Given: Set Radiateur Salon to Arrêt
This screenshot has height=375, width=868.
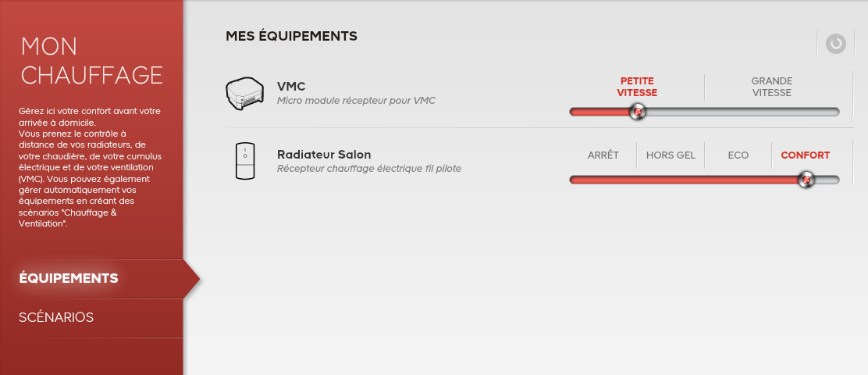Looking at the screenshot, I should tap(603, 155).
